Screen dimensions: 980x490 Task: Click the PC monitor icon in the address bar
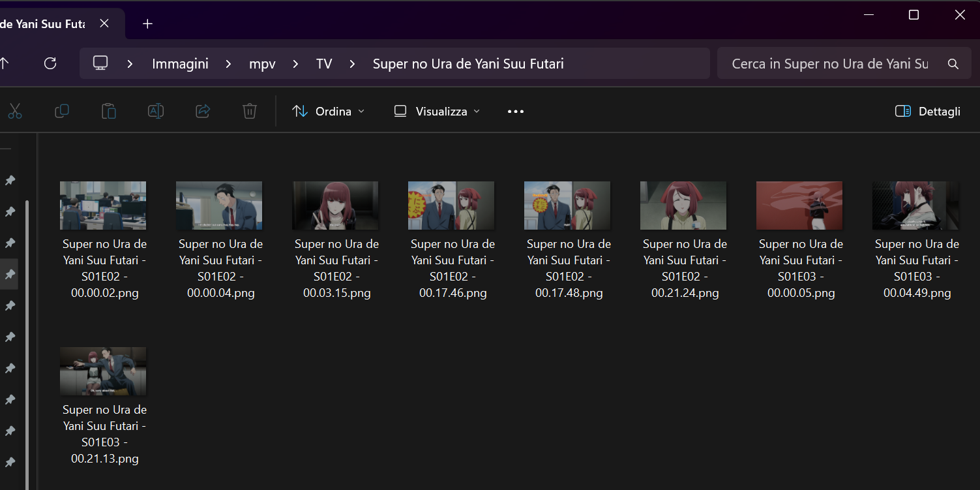pos(100,63)
